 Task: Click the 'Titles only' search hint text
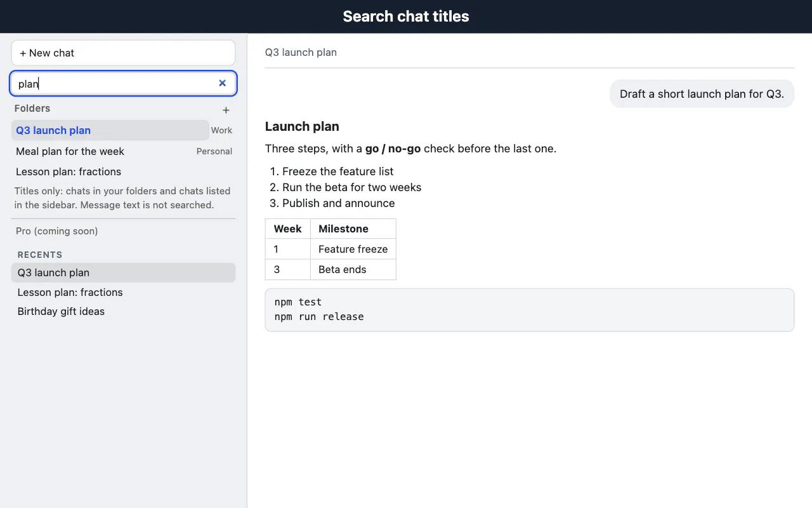pos(122,197)
